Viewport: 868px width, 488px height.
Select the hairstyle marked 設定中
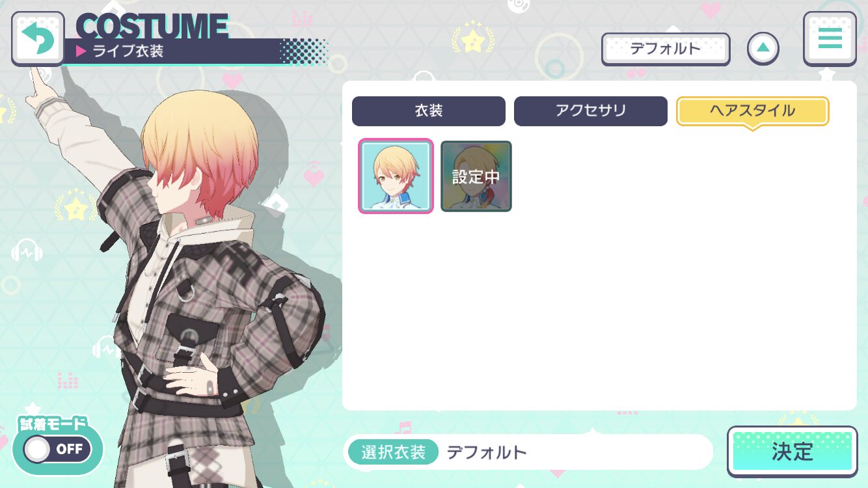476,176
